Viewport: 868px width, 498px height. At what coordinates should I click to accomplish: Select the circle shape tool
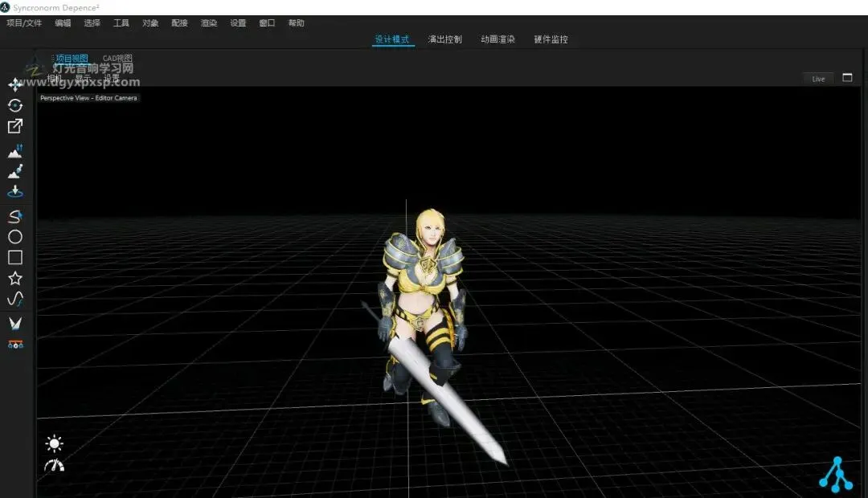(15, 237)
